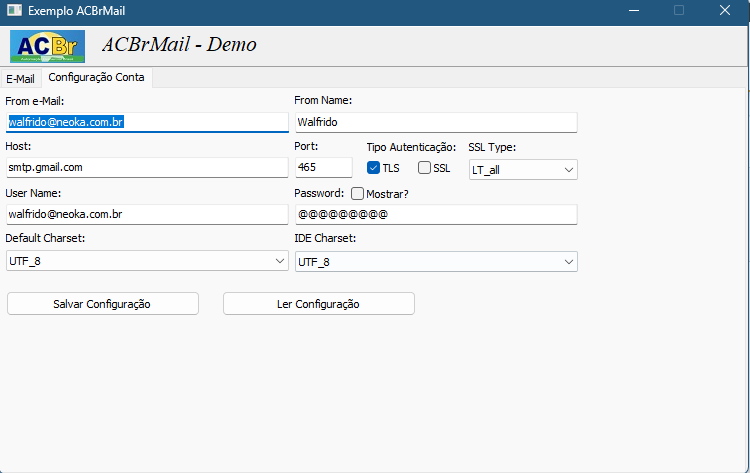Image resolution: width=750 pixels, height=473 pixels.
Task: Focus the Host field with smtp.gmail.com
Action: tap(147, 167)
